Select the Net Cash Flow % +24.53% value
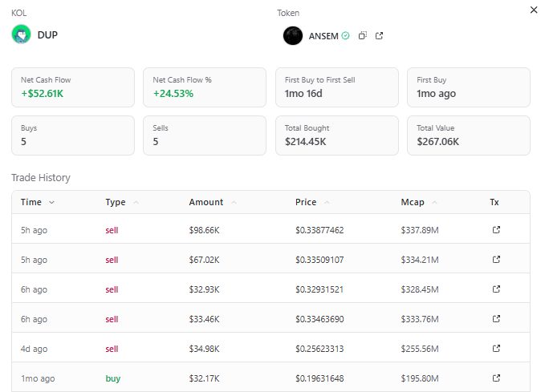 [x=173, y=94]
